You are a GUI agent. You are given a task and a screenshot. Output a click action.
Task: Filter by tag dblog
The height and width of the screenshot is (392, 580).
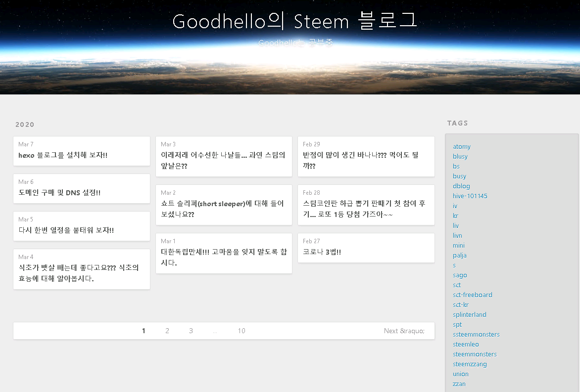point(461,186)
